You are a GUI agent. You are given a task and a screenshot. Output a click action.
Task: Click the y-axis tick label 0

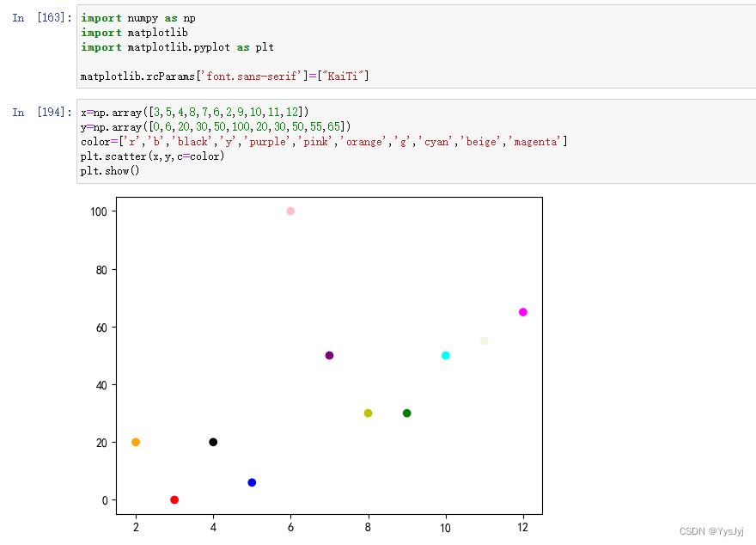pos(105,500)
